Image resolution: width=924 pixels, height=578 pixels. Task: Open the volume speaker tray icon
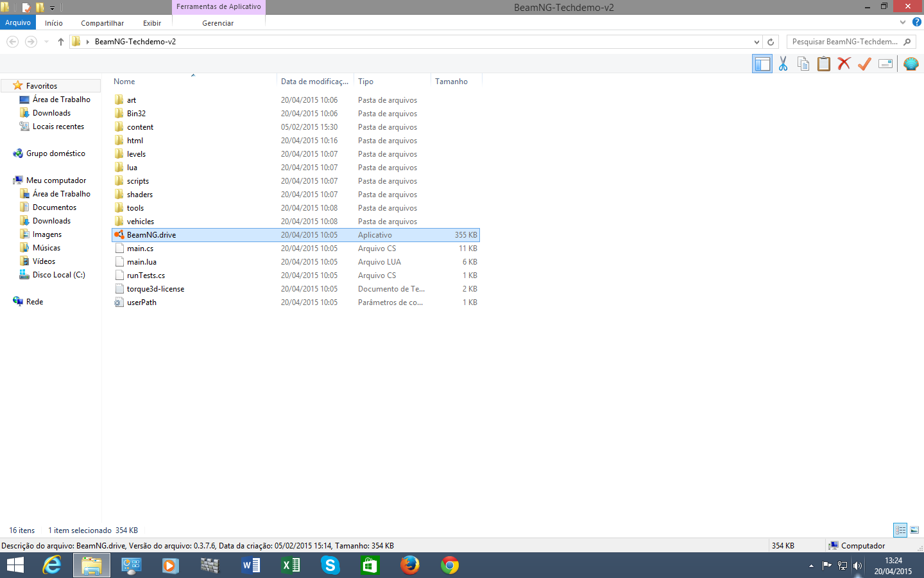pyautogui.click(x=857, y=566)
